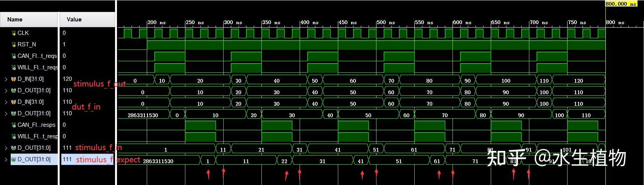The image size is (644, 185).
Task: Click the 500 ns ruler label
Action: tap(386, 22)
